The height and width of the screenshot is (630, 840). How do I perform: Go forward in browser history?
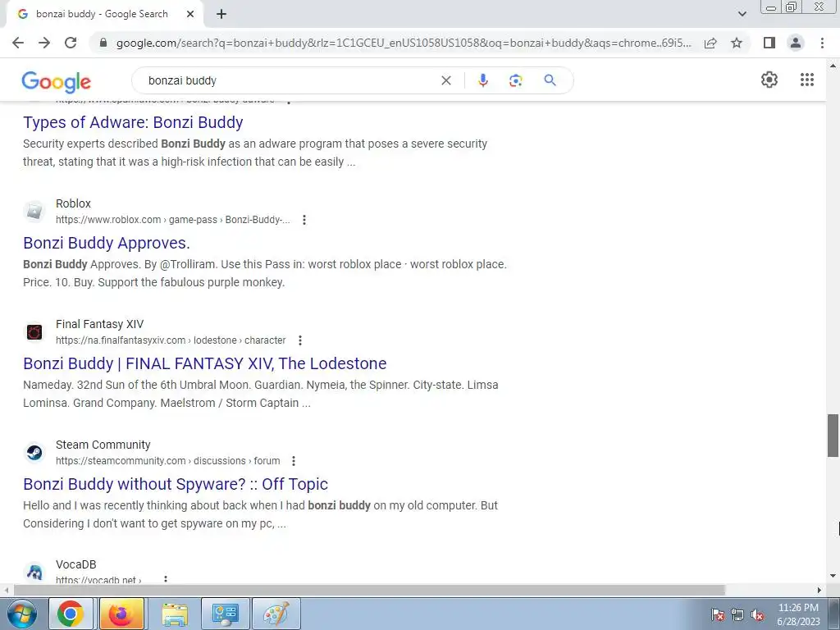click(44, 43)
